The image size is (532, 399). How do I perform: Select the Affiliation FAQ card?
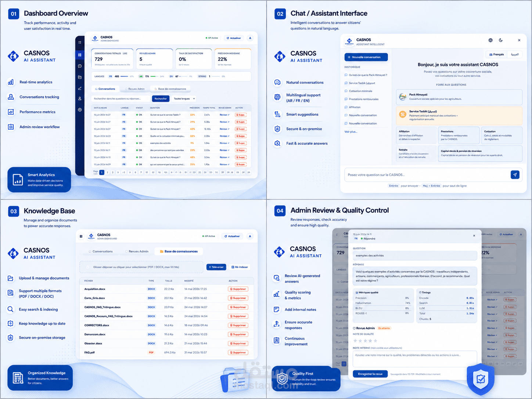416,135
